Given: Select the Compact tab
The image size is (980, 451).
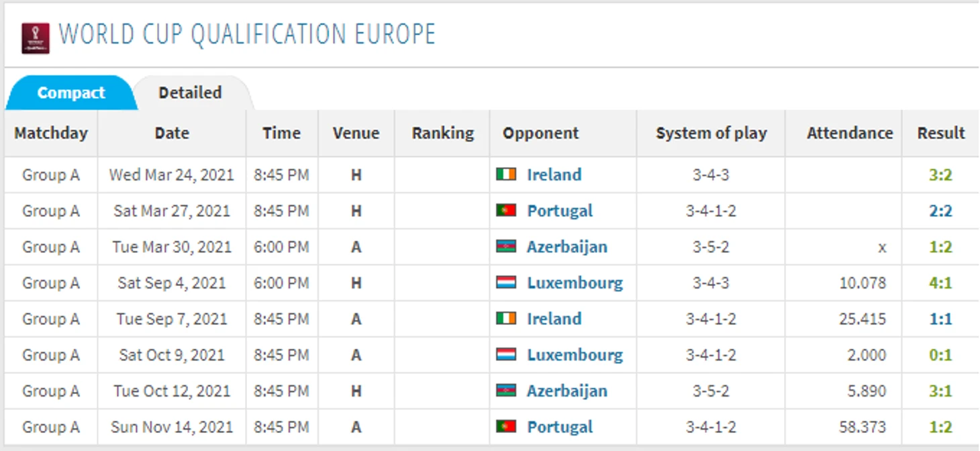Looking at the screenshot, I should click(71, 93).
